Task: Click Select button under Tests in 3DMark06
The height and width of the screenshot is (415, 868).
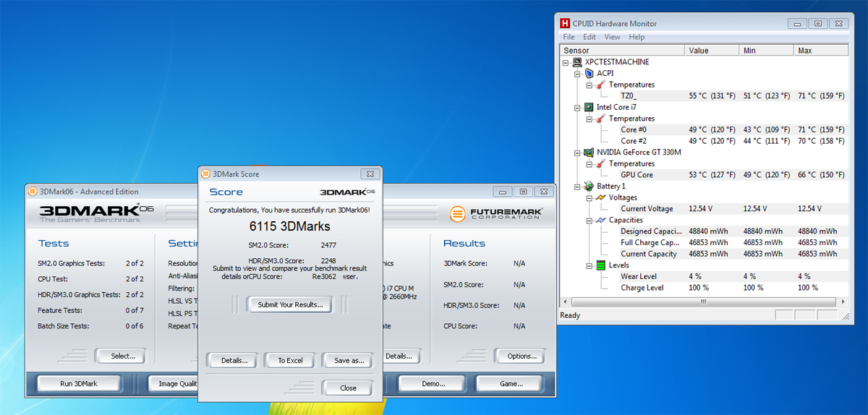Action: 120,356
